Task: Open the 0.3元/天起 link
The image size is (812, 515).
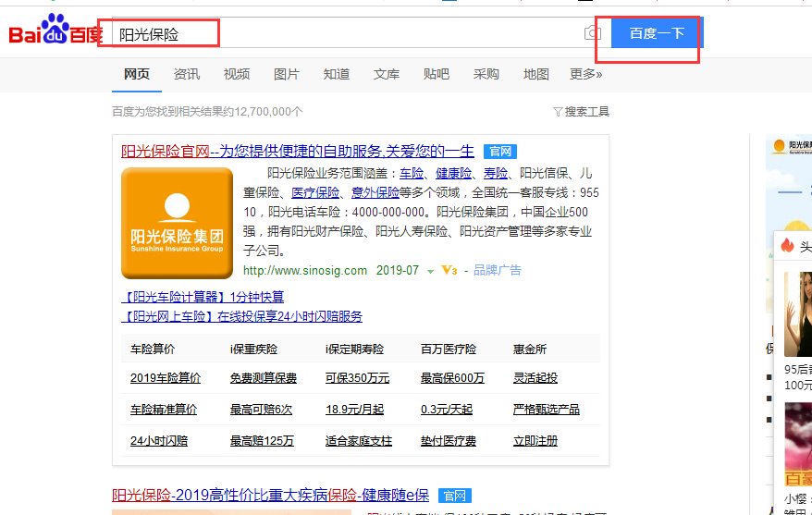Action: 447,410
